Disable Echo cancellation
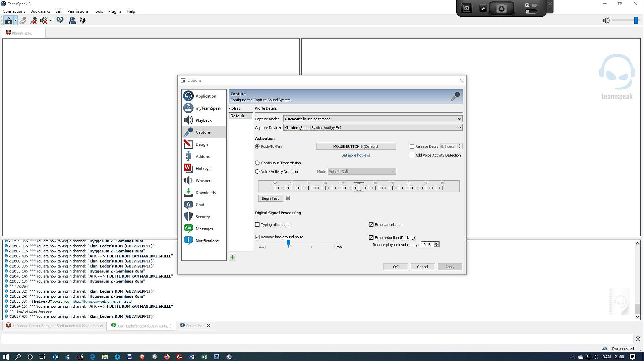The image size is (644, 361). [x=371, y=225]
